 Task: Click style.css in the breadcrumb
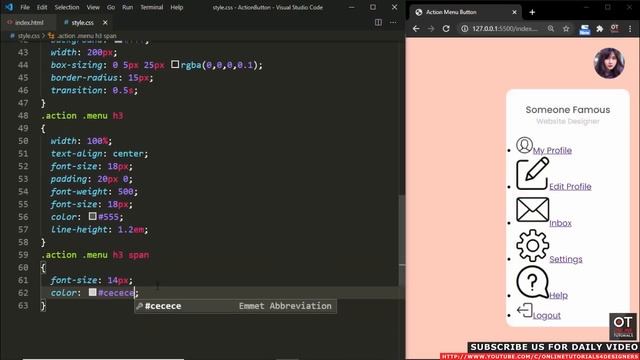click(x=29, y=36)
